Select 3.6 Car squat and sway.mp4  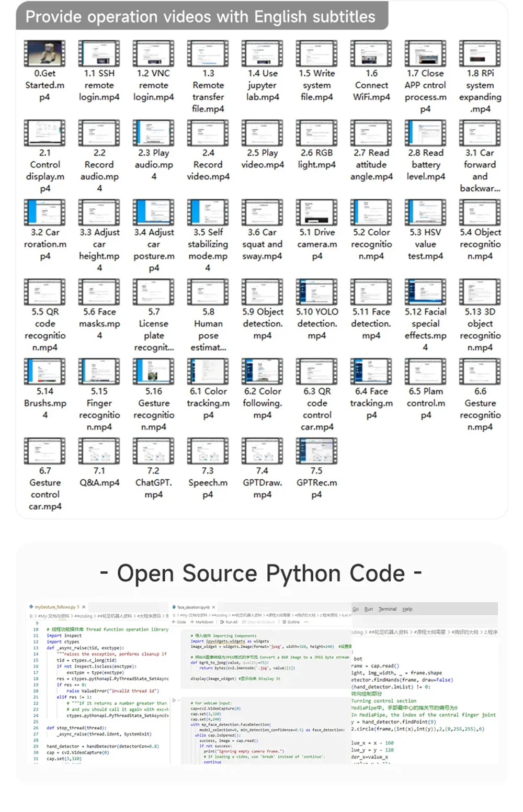(263, 212)
